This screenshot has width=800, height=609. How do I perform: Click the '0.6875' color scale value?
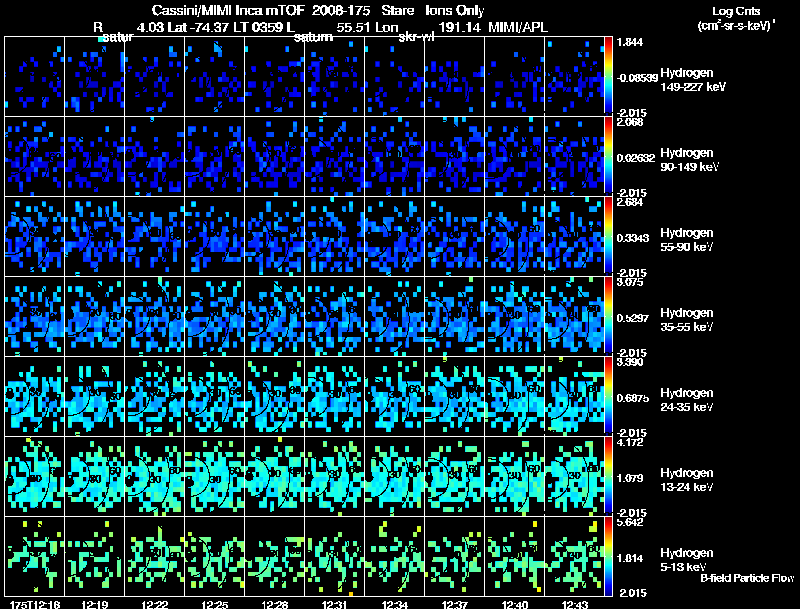tap(633, 398)
